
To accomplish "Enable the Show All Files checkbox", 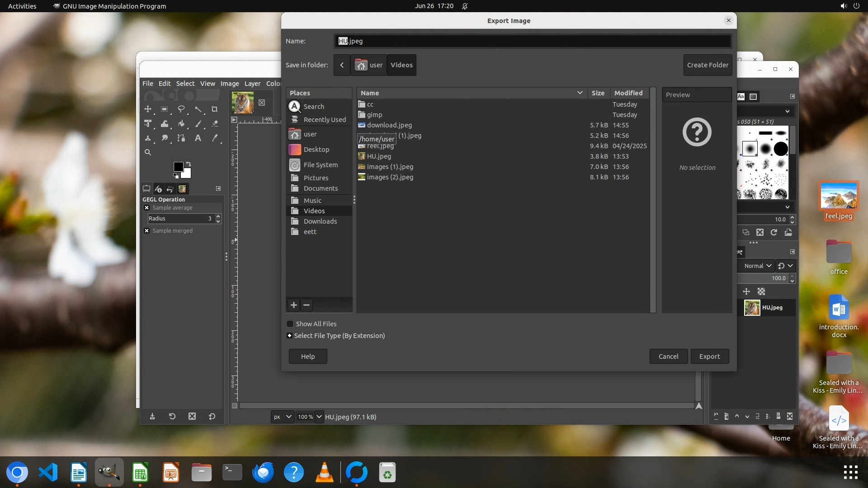I will 290,324.
